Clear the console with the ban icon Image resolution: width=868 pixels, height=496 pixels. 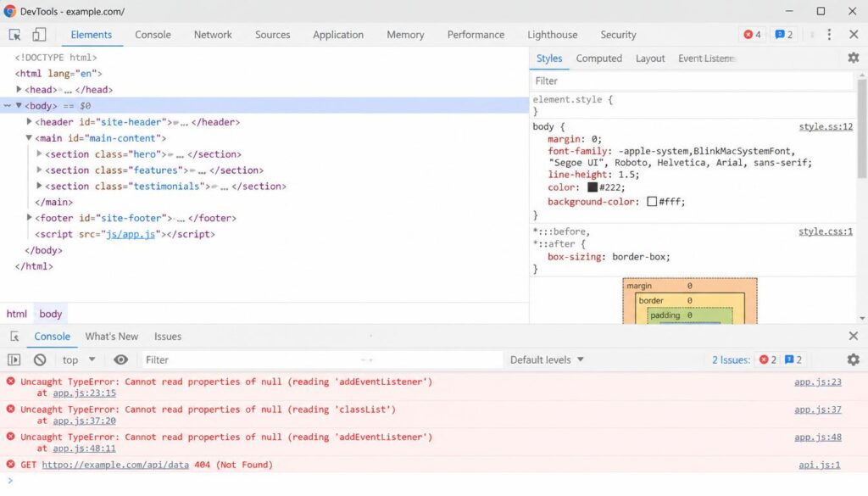tap(40, 359)
